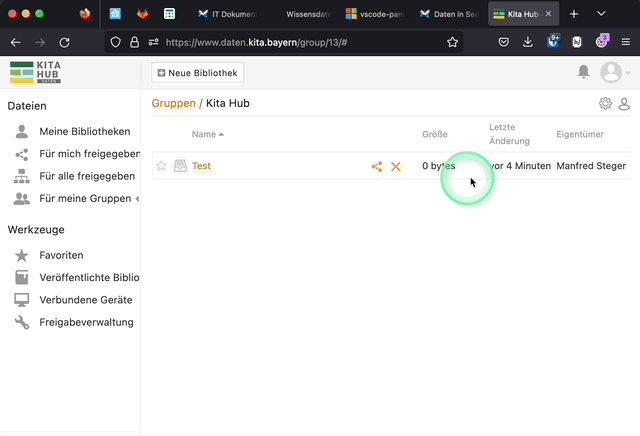Image resolution: width=640 pixels, height=436 pixels.
Task: Open Für mich freigegeben
Action: pos(89,154)
